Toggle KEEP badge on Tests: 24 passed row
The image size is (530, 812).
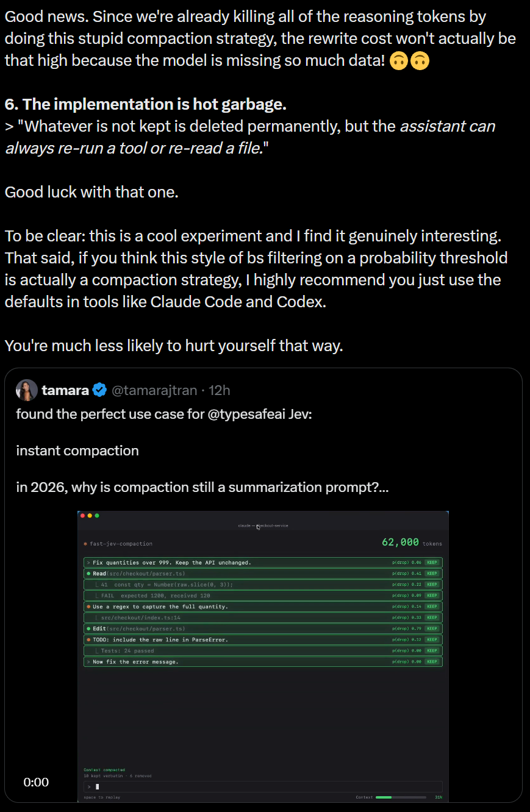tap(432, 650)
